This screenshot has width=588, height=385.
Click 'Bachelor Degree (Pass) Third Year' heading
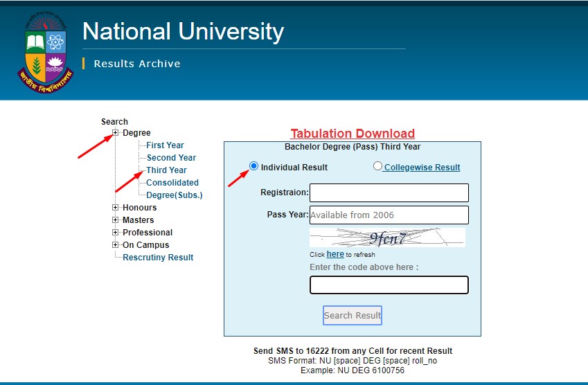click(353, 147)
